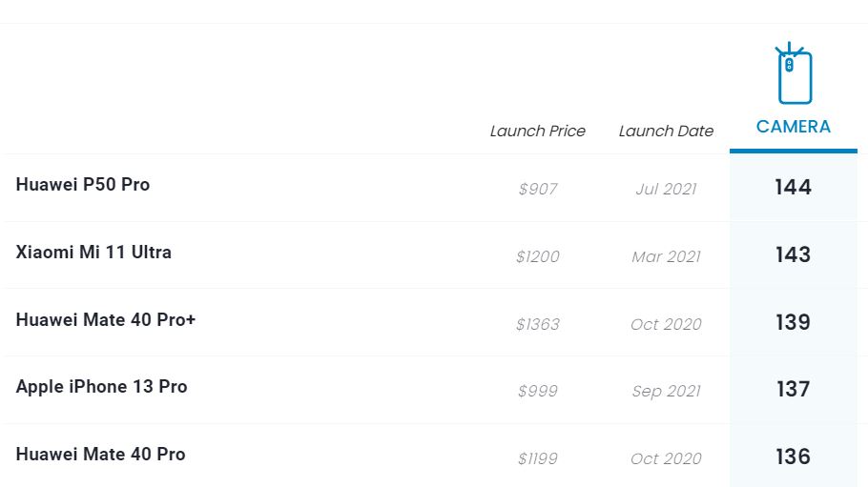The height and width of the screenshot is (487, 868).
Task: Sort by Launch Date column header
Action: (666, 132)
